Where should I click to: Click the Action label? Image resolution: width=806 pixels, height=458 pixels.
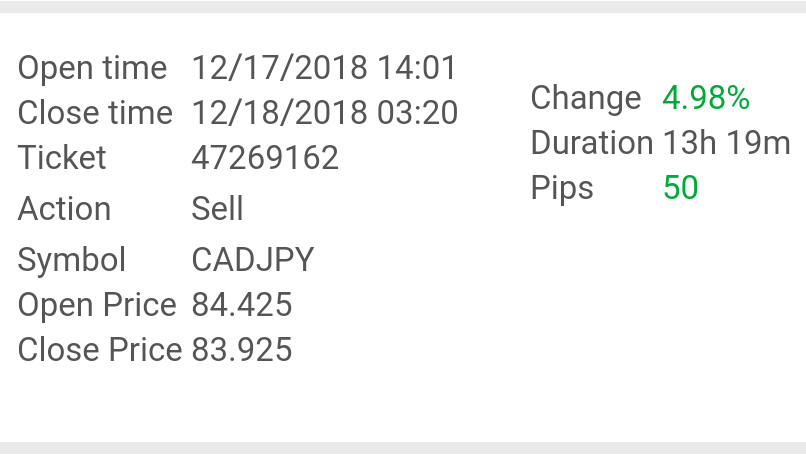64,209
